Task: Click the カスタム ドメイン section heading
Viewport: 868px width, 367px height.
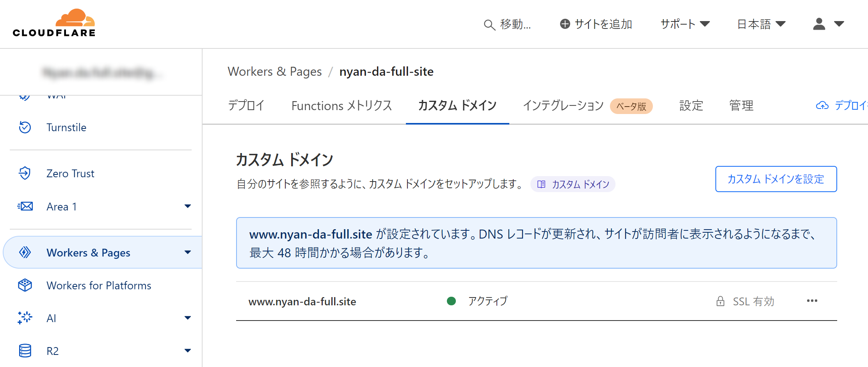Action: [284, 160]
